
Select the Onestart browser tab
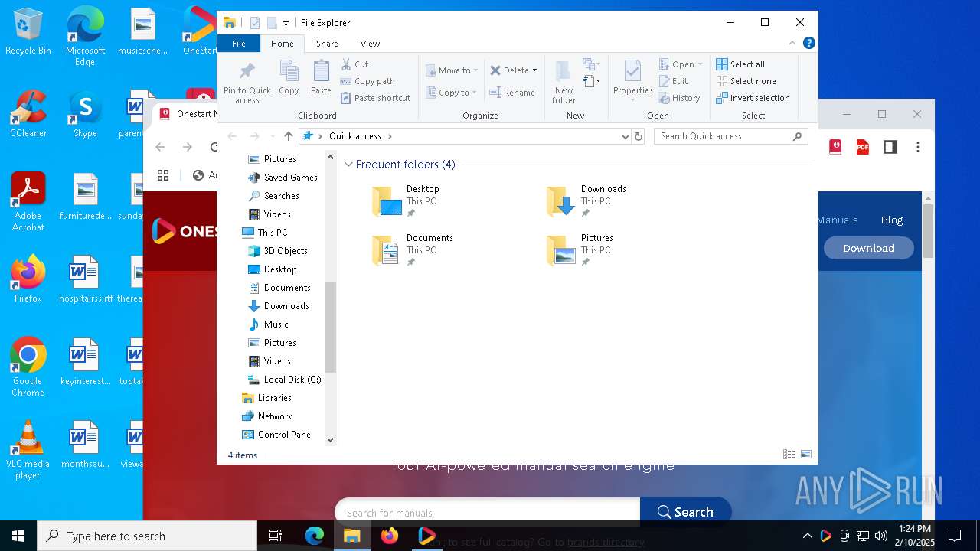[185, 114]
